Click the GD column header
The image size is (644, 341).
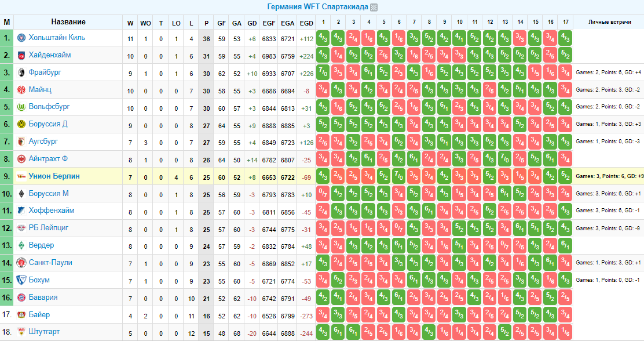pyautogui.click(x=252, y=23)
